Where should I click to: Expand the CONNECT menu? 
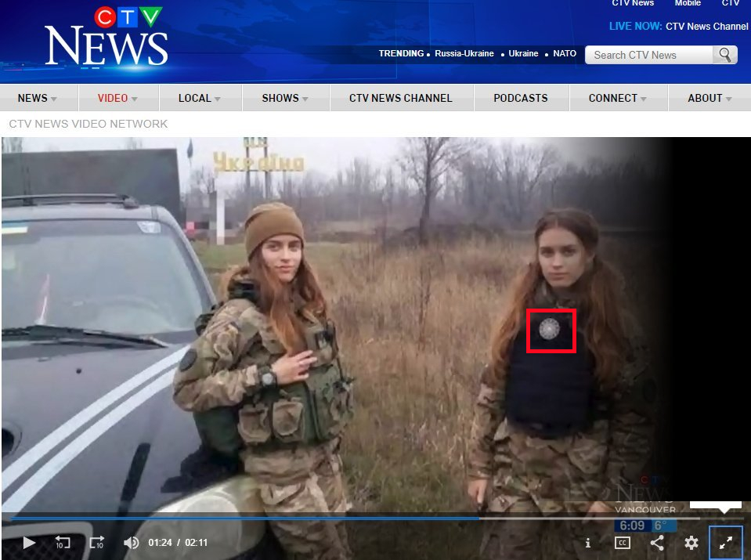(x=618, y=98)
